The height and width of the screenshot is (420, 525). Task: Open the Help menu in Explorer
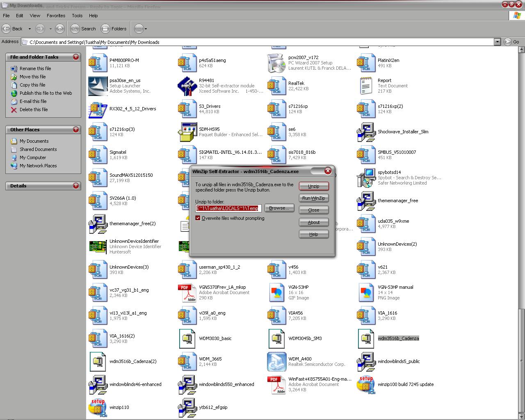click(93, 16)
